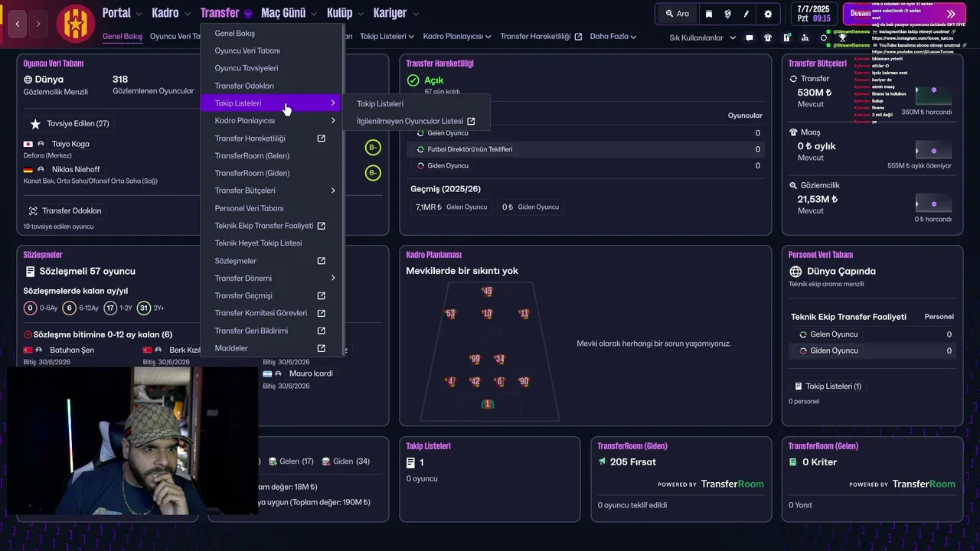This screenshot has width=980, height=551.
Task: Open the scouting shortcut icon
Action: (805, 37)
